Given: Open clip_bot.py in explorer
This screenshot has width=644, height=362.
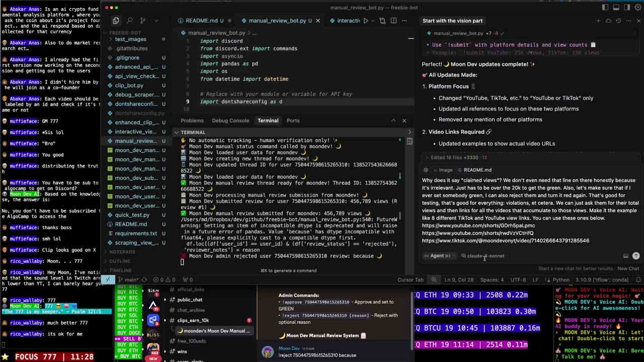Looking at the screenshot, I should coord(129,85).
